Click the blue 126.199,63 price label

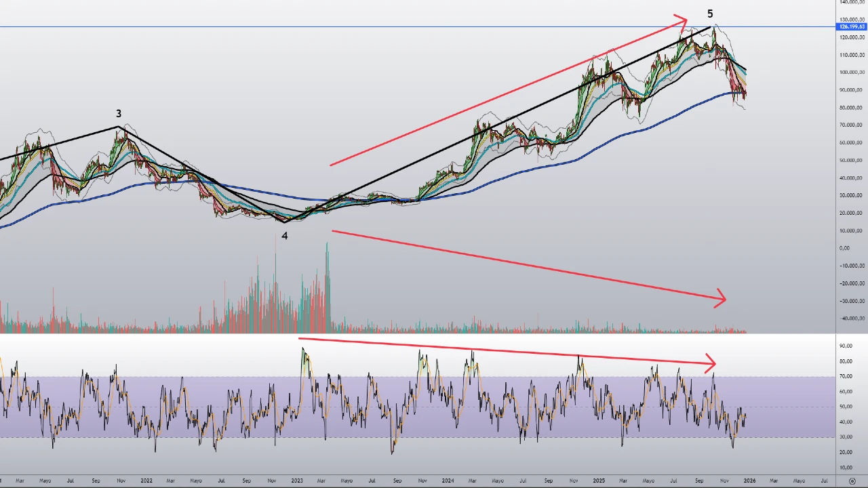click(852, 27)
